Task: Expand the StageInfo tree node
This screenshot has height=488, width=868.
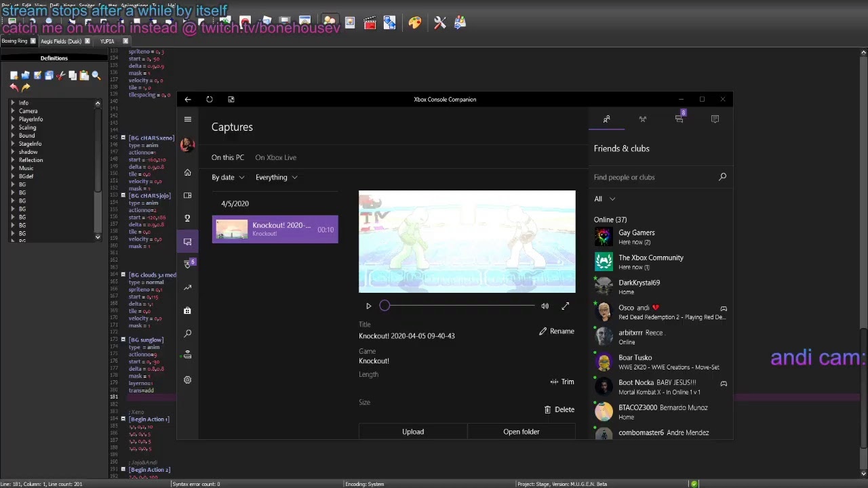Action: tap(12, 144)
